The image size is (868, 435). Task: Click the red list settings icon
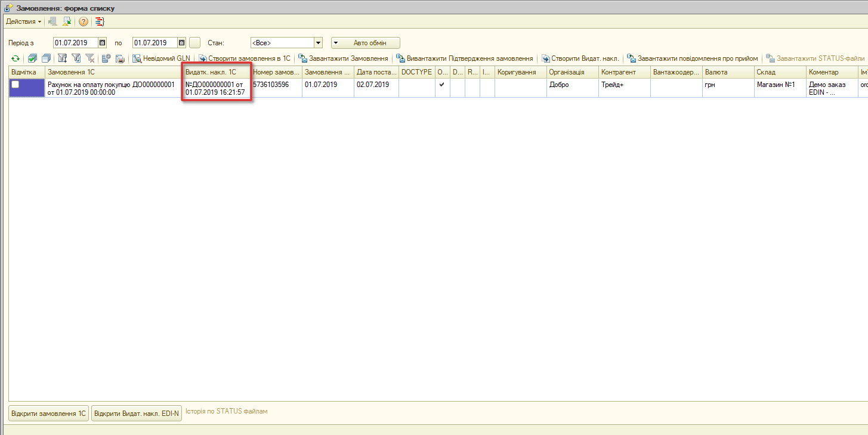[x=100, y=21]
